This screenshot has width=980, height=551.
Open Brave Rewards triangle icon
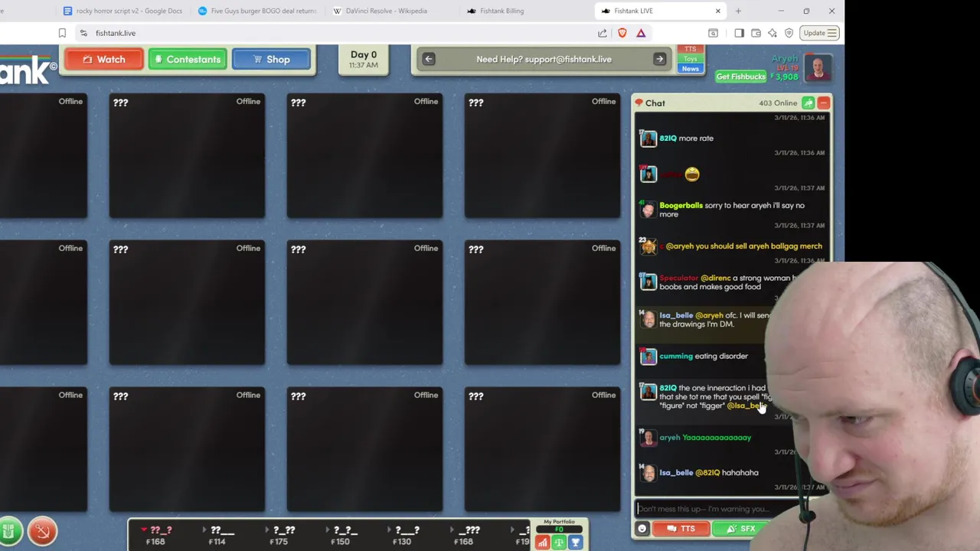click(641, 33)
